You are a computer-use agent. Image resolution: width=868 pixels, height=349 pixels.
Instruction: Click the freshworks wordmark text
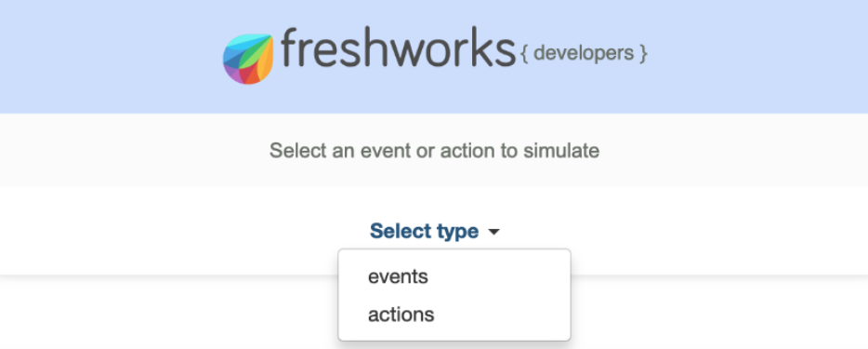click(398, 48)
